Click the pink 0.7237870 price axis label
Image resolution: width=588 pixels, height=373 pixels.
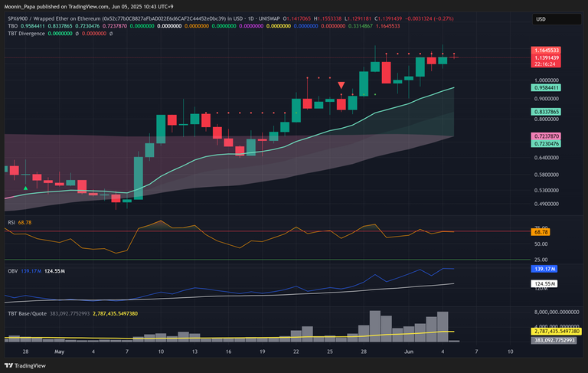click(547, 136)
